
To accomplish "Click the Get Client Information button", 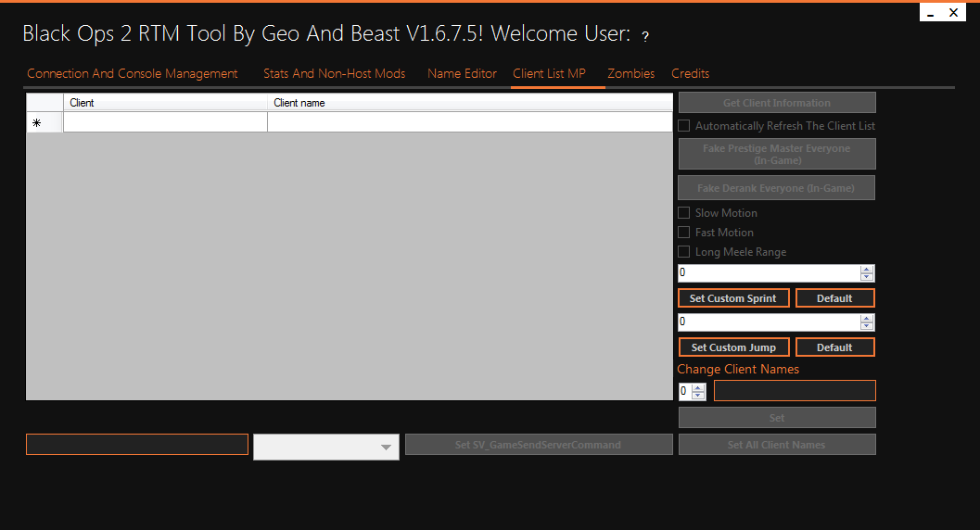I will (x=777, y=103).
